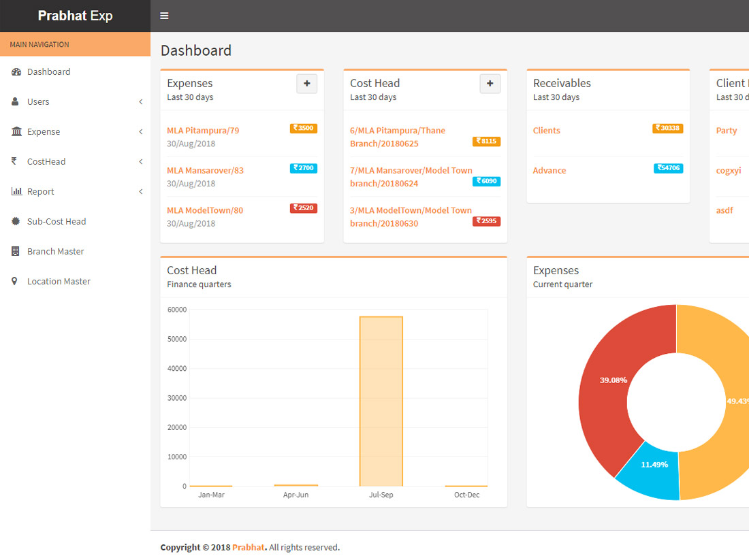The height and width of the screenshot is (560, 749).
Task: Click the Branch Master building icon
Action: pos(16,252)
